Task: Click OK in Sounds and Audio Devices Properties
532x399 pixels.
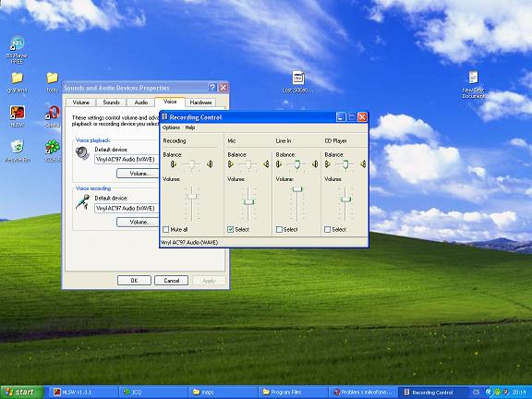Action: tap(134, 281)
